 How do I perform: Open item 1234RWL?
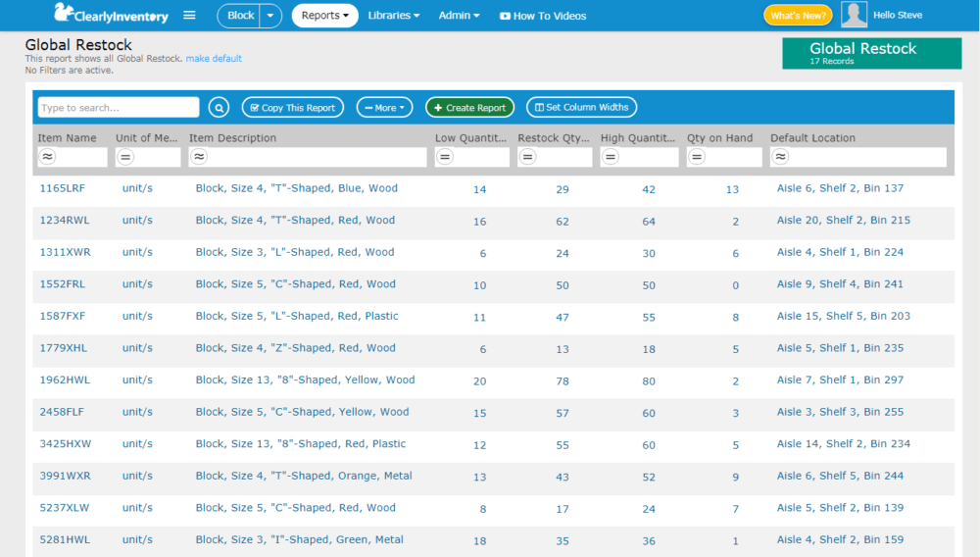coord(65,220)
